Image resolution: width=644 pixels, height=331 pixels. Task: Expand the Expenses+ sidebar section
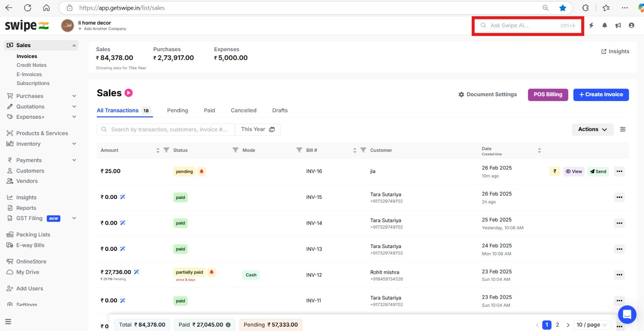click(x=74, y=117)
